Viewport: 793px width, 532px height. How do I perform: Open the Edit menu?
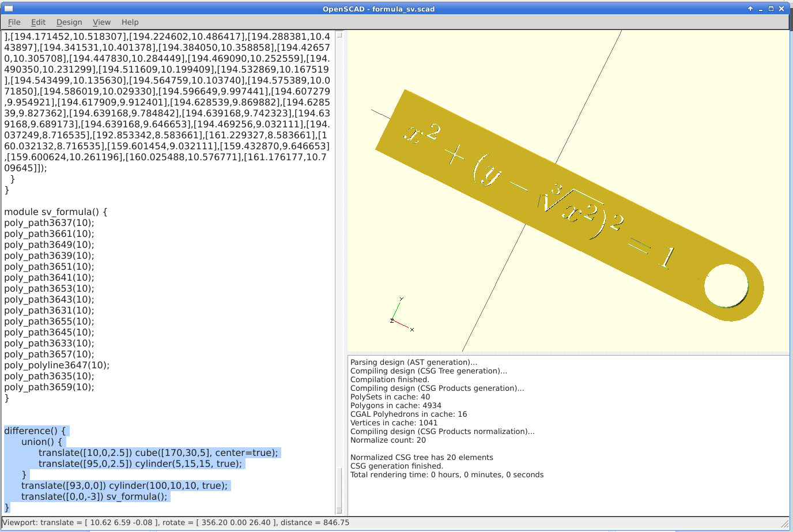(38, 22)
